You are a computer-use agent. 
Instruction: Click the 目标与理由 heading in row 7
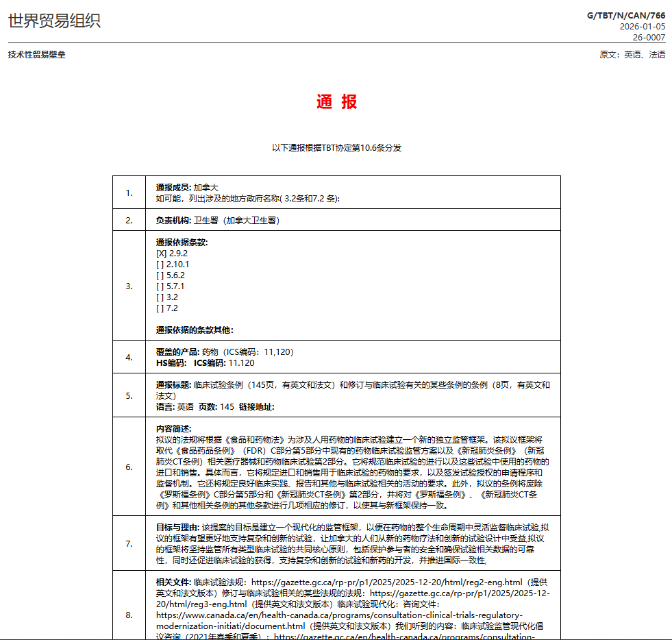177,527
